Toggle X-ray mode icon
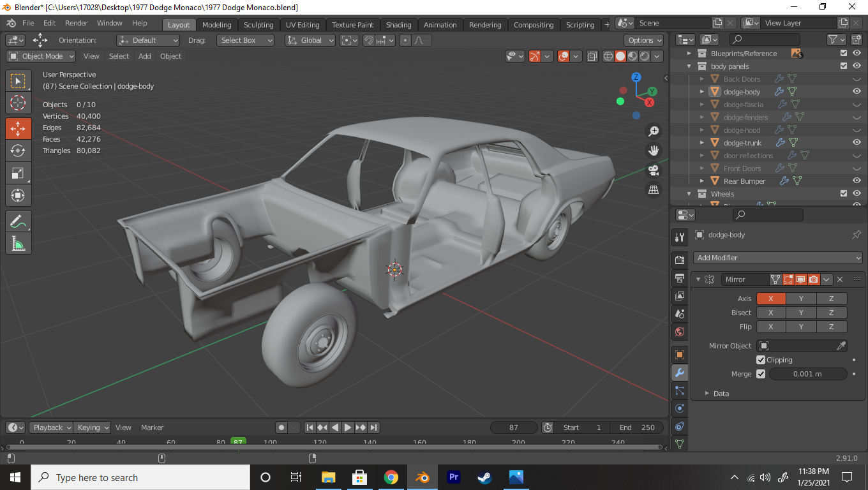This screenshot has height=490, width=868. click(592, 56)
